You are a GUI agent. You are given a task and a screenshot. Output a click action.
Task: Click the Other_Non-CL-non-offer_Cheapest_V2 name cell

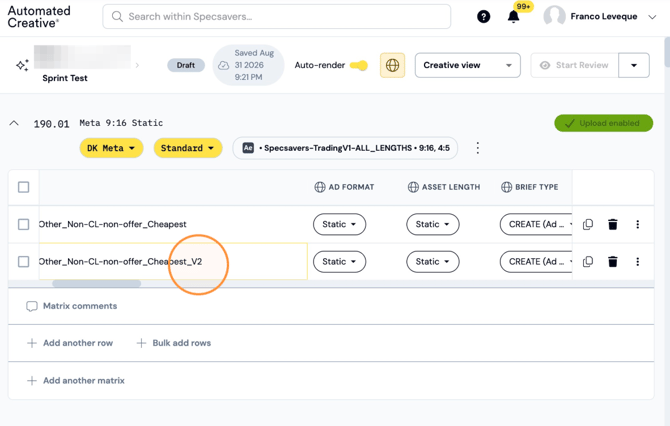click(173, 261)
